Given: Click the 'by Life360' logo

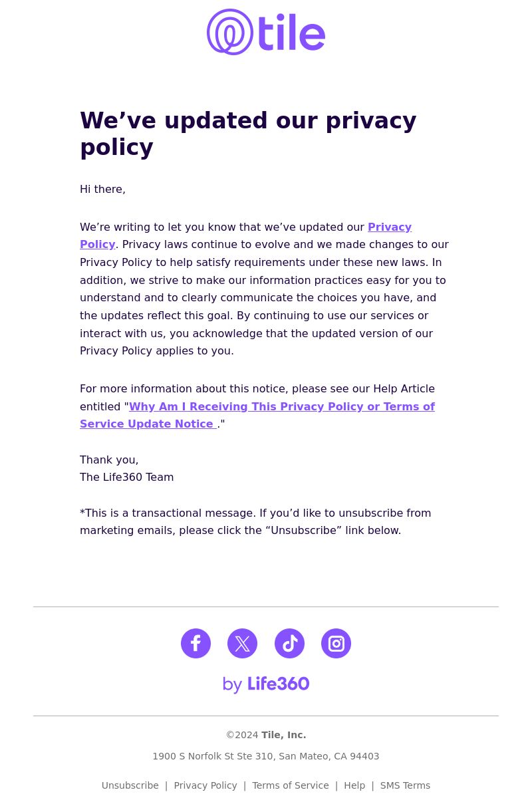Looking at the screenshot, I should click(x=266, y=684).
